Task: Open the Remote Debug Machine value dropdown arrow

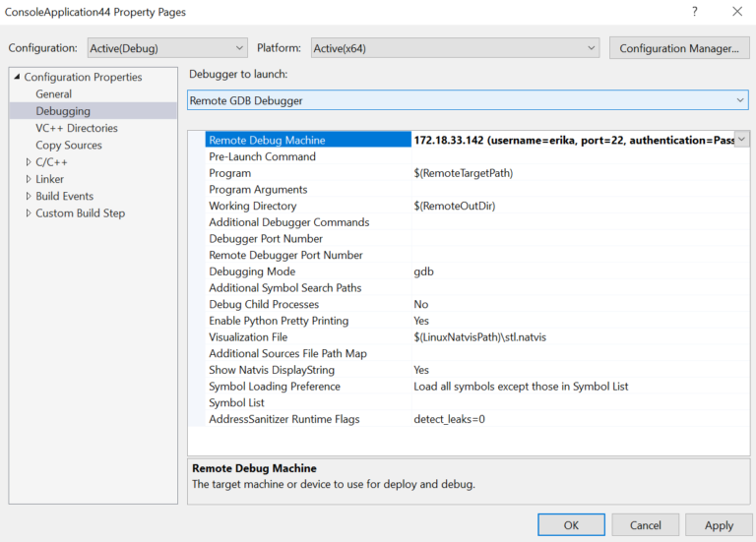Action: pyautogui.click(x=741, y=140)
